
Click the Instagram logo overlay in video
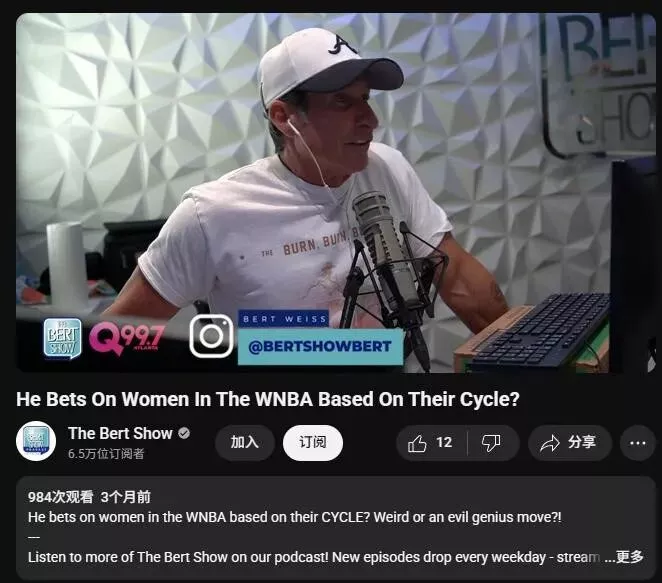pos(211,336)
